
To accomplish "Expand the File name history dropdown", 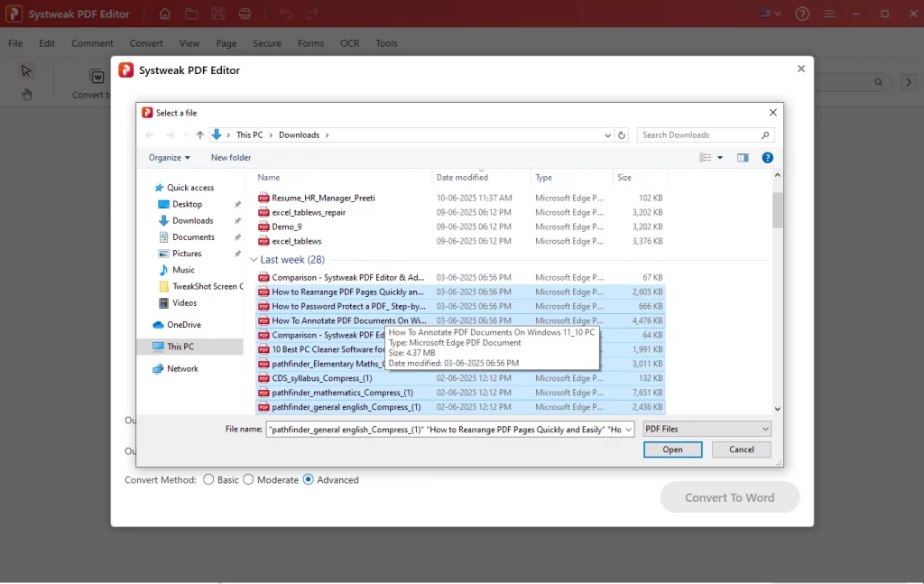I will [x=628, y=430].
